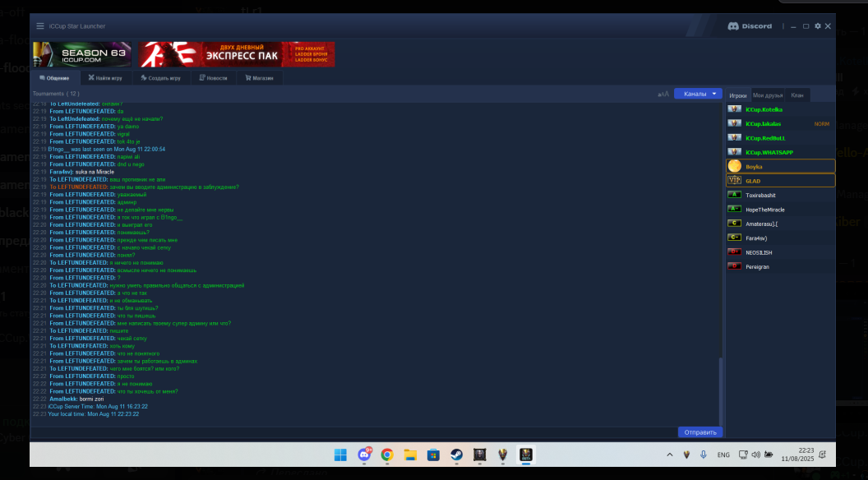Select player iCCup.Kotelka in list
The height and width of the screenshot is (480, 868).
pos(780,109)
